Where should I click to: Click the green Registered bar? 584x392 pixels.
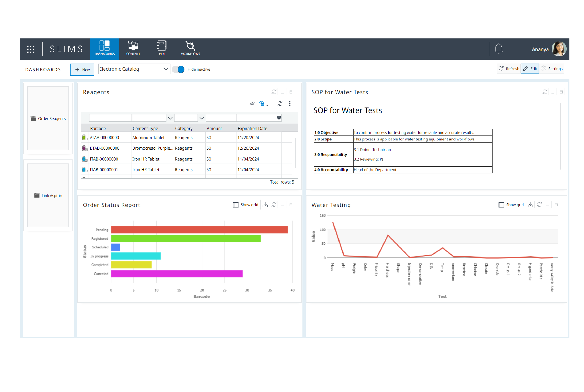coord(186,238)
